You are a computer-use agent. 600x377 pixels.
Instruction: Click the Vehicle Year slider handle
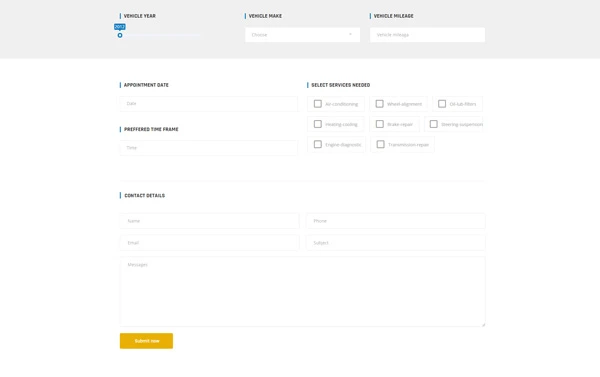[x=120, y=35]
